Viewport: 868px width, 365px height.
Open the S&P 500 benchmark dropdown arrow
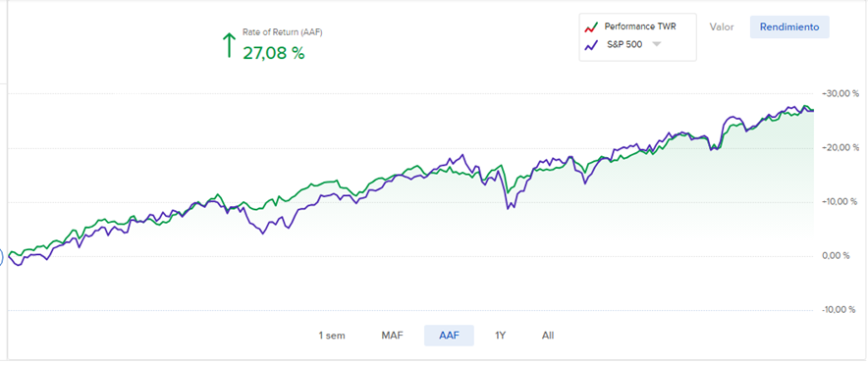click(656, 45)
